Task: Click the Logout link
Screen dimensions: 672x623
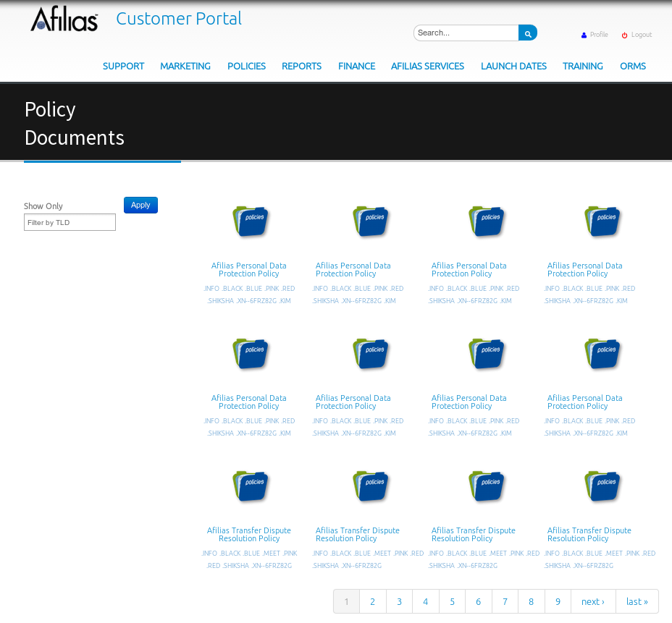Action: (641, 35)
